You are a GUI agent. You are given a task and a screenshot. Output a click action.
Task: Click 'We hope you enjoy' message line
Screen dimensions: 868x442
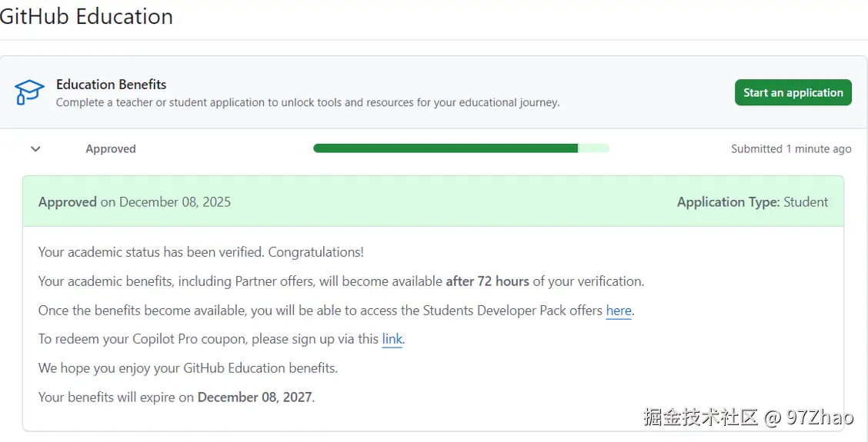click(188, 368)
